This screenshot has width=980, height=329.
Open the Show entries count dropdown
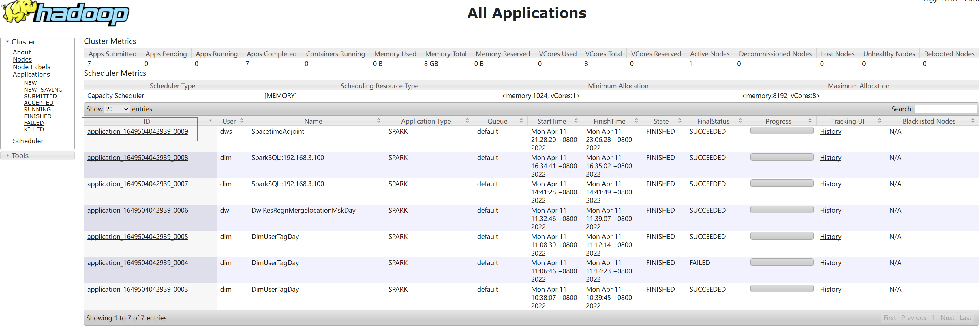click(x=117, y=109)
